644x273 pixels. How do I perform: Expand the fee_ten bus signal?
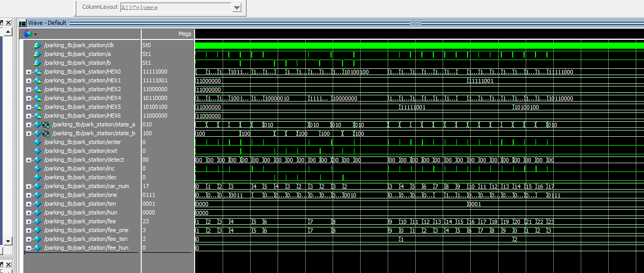[29, 239]
